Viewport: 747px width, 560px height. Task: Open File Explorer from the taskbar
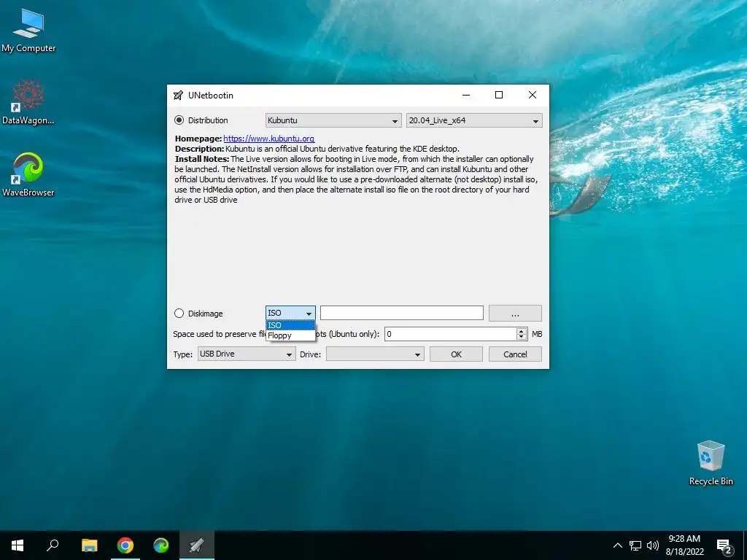point(89,545)
